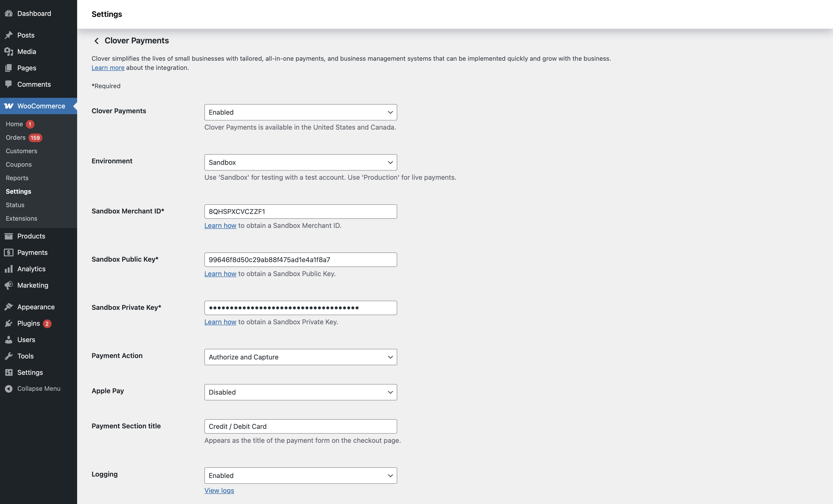Viewport: 833px width, 504px height.
Task: Open Comments via its speech bubble icon
Action: click(9, 84)
